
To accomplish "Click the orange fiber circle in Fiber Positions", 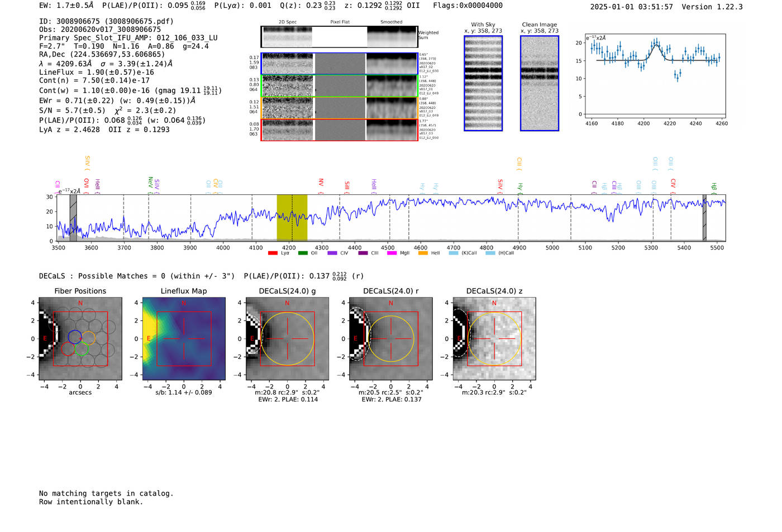I will (x=88, y=338).
